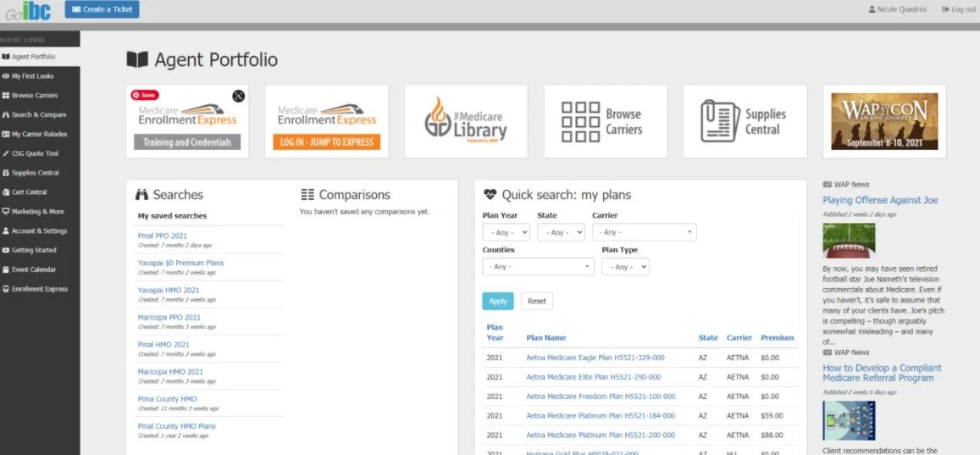Image resolution: width=980 pixels, height=455 pixels.
Task: Click the visual search lens icon on tile
Action: pos(238,96)
